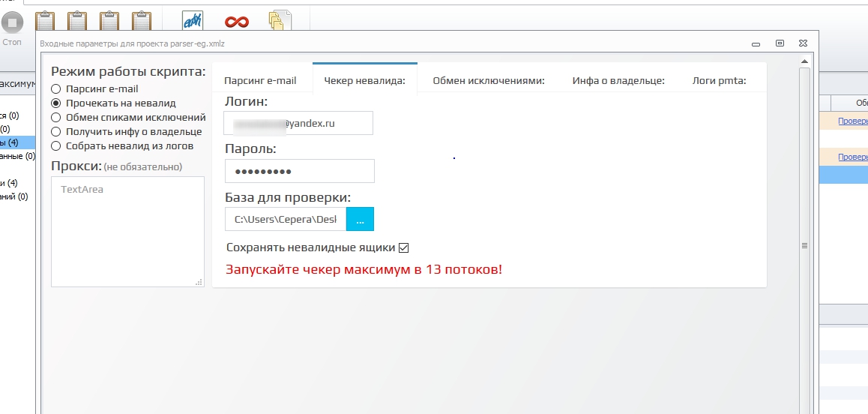Click the Прокси text area resize grip

pyautogui.click(x=199, y=282)
